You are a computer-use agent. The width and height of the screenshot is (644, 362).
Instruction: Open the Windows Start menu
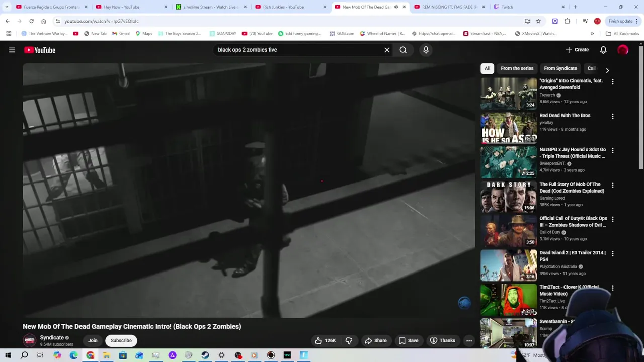[8, 355]
